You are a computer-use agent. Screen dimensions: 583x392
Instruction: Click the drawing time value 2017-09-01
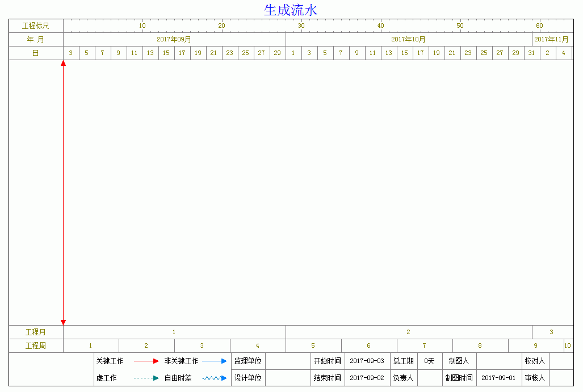[498, 378]
